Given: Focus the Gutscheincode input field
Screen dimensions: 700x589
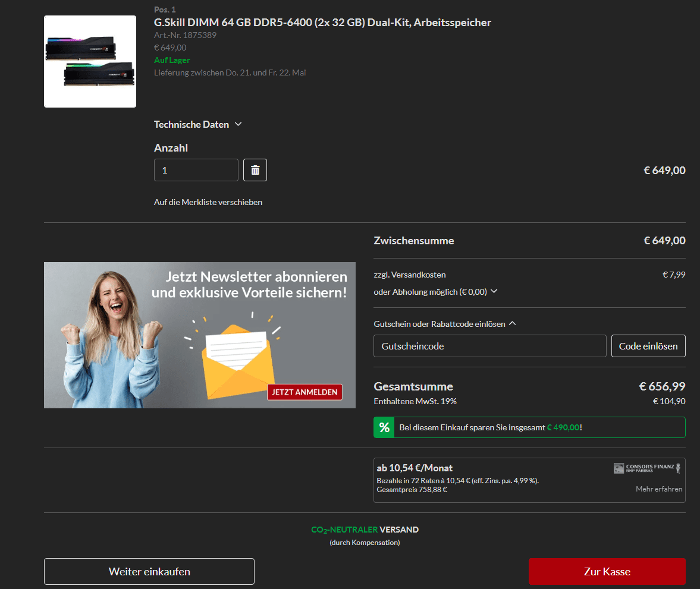Looking at the screenshot, I should tap(489, 346).
